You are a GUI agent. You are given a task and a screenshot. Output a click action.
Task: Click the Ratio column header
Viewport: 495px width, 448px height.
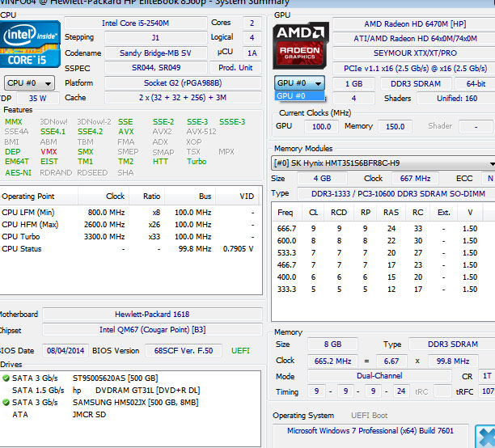coord(146,197)
